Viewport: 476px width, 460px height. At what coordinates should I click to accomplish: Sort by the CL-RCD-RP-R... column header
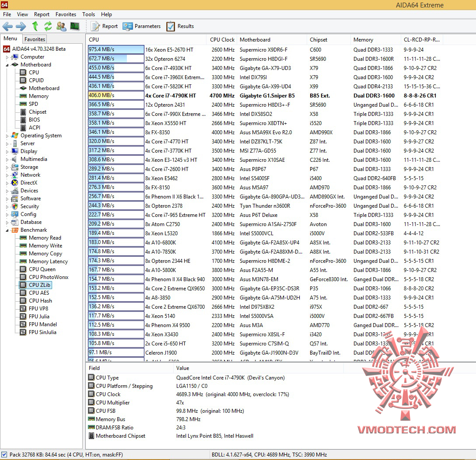coord(422,40)
